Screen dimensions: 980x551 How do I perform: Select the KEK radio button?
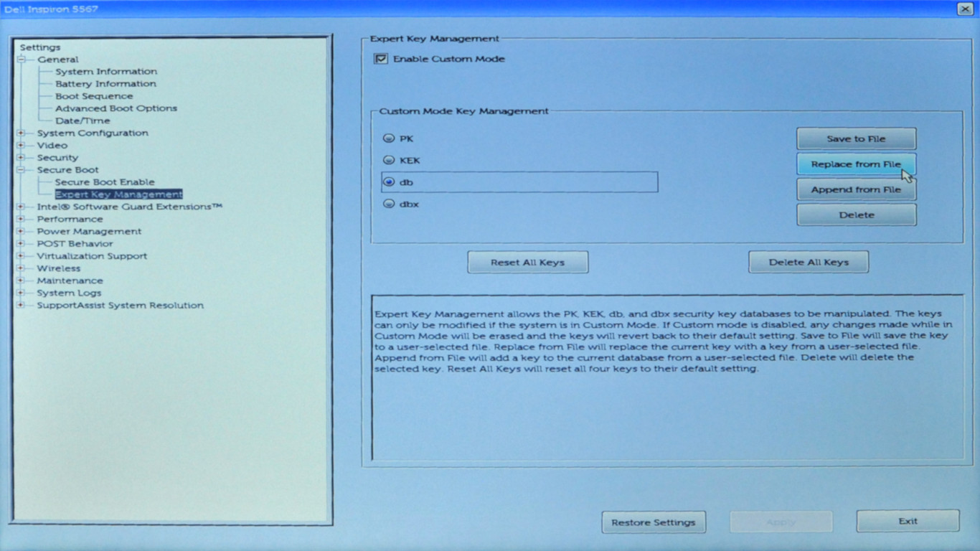pyautogui.click(x=389, y=160)
